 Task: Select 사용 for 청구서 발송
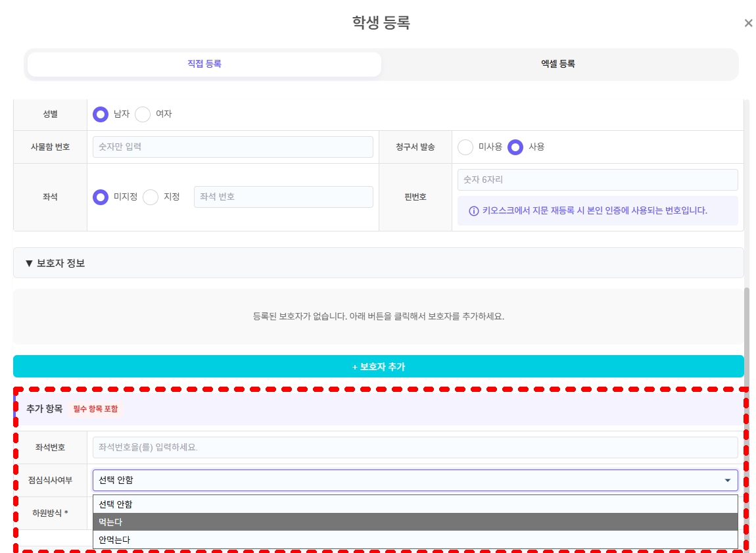tap(515, 147)
